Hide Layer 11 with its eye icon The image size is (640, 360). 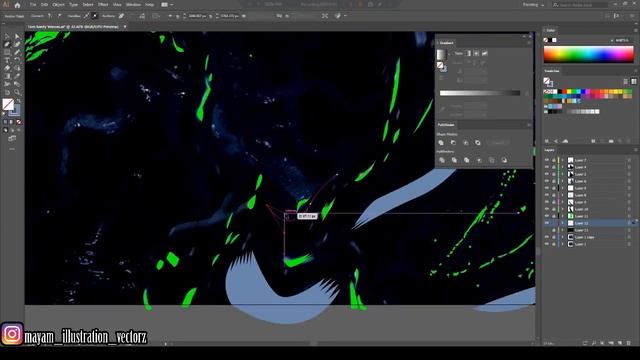547,216
